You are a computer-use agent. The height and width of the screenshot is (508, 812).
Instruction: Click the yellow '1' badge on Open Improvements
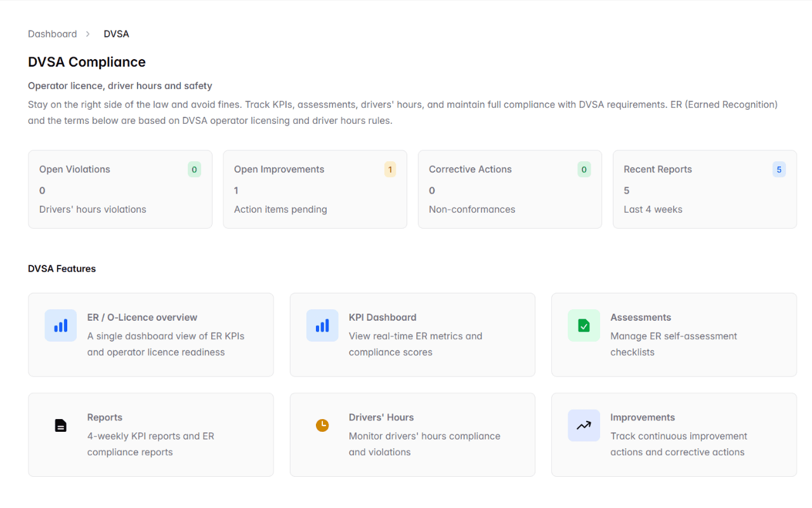[x=390, y=169]
